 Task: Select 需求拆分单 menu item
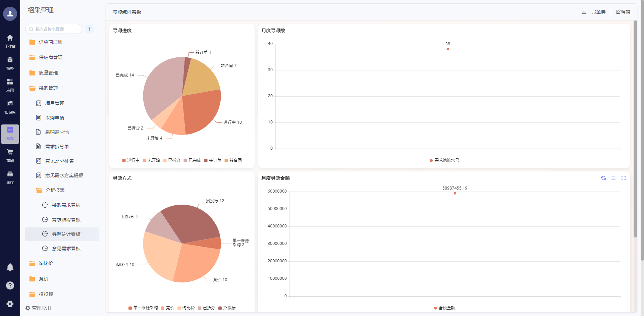[x=57, y=147]
